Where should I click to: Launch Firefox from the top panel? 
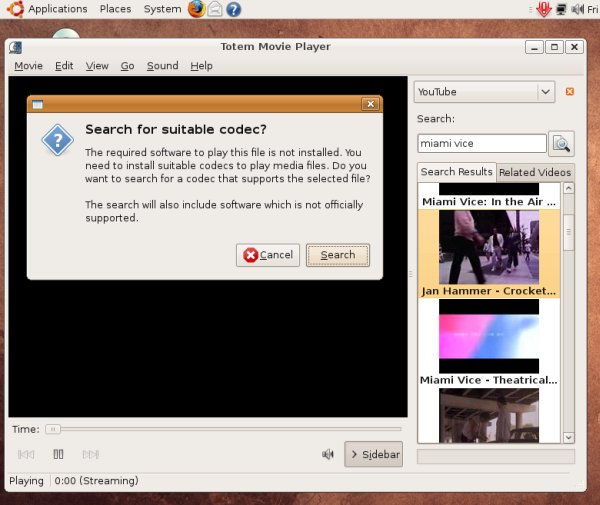tap(196, 9)
